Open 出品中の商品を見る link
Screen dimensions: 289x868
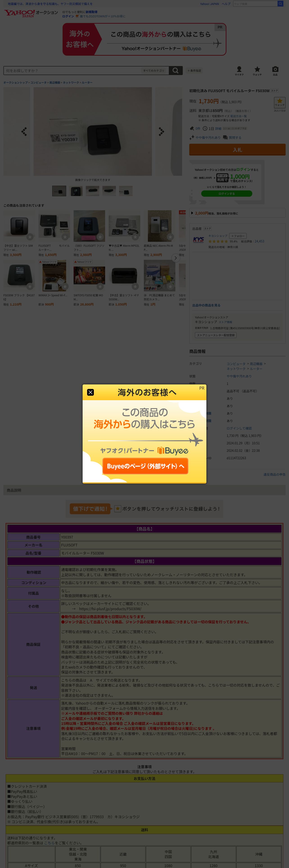tap(206, 305)
